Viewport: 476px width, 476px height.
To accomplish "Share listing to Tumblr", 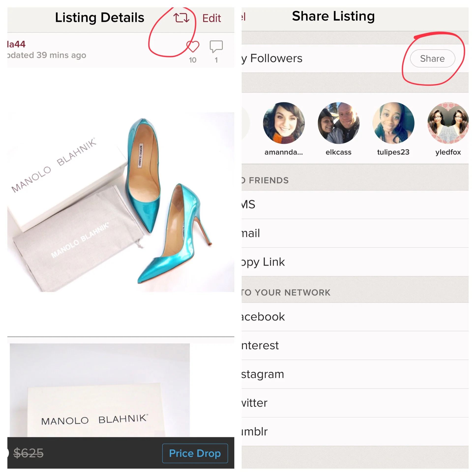I will [355, 432].
